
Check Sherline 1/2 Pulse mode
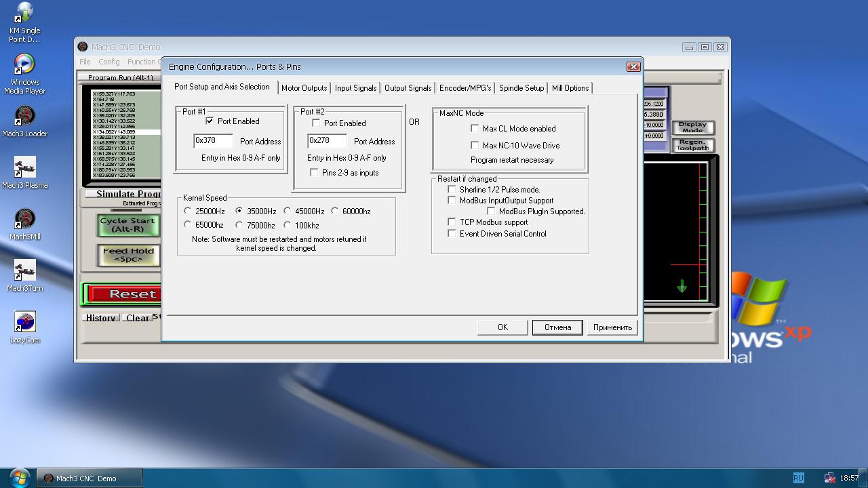pyautogui.click(x=452, y=190)
